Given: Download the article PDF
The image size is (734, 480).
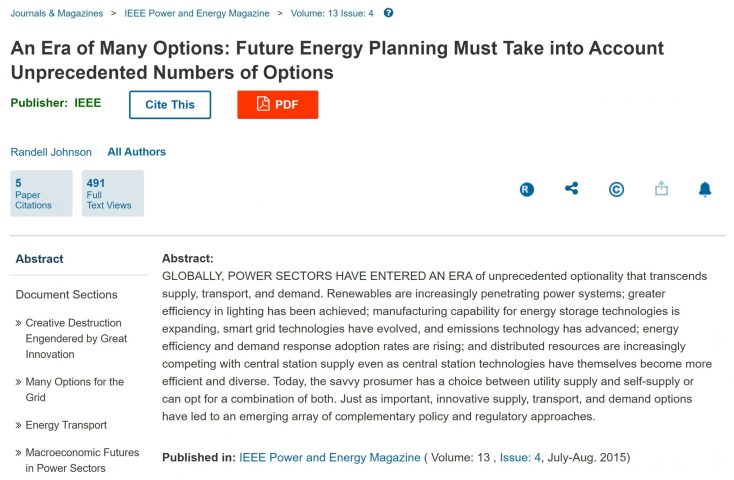Looking at the screenshot, I should pos(277,105).
